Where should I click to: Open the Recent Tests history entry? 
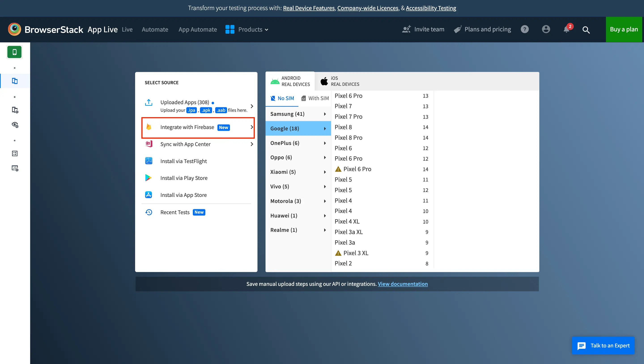pos(175,212)
